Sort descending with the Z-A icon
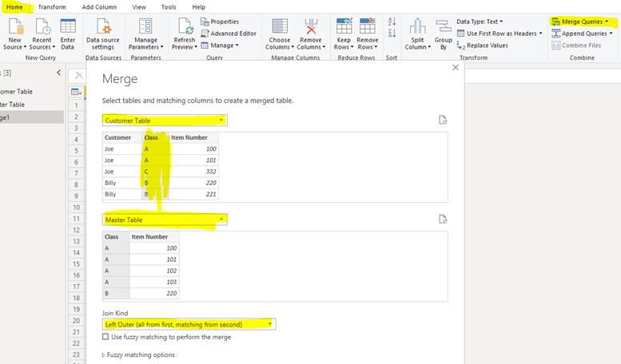Image resolution: width=621 pixels, height=364 pixels. click(392, 34)
